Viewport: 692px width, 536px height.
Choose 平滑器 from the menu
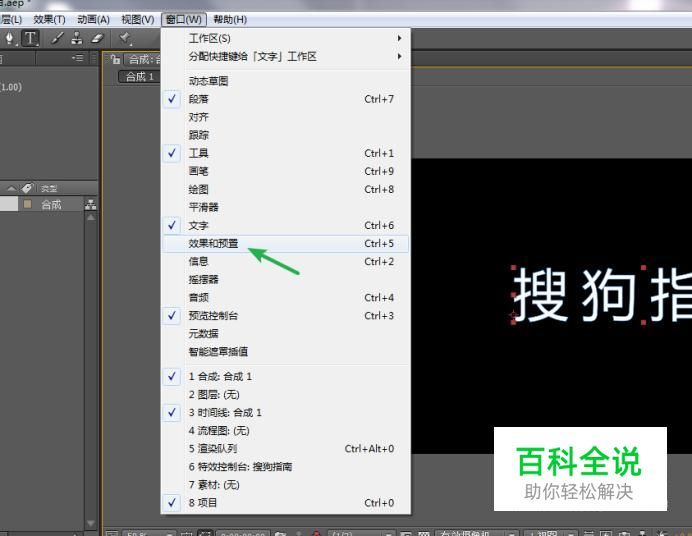tap(286, 207)
